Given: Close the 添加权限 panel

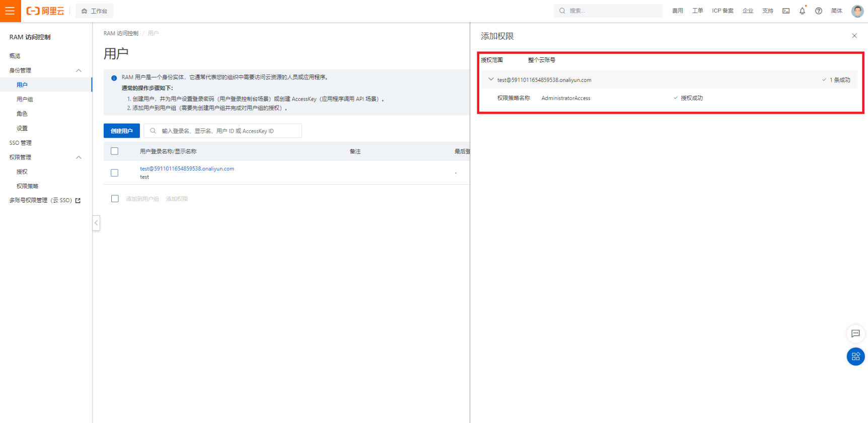Looking at the screenshot, I should pos(854,36).
